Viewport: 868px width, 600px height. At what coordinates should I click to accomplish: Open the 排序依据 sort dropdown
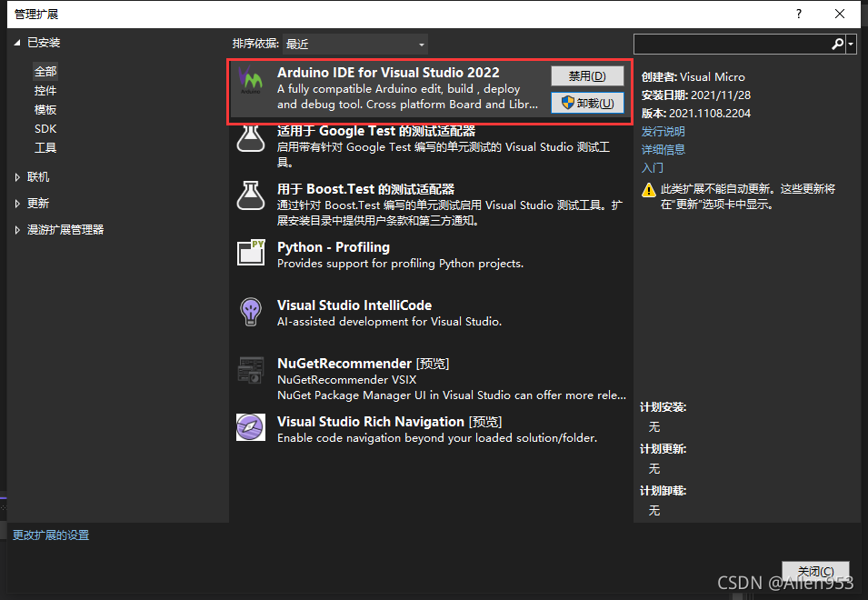(354, 44)
